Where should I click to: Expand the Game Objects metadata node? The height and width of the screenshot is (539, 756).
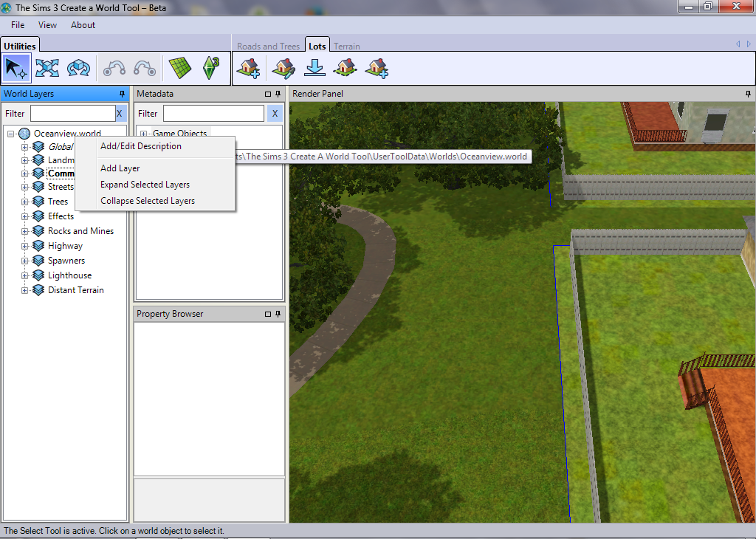(143, 134)
